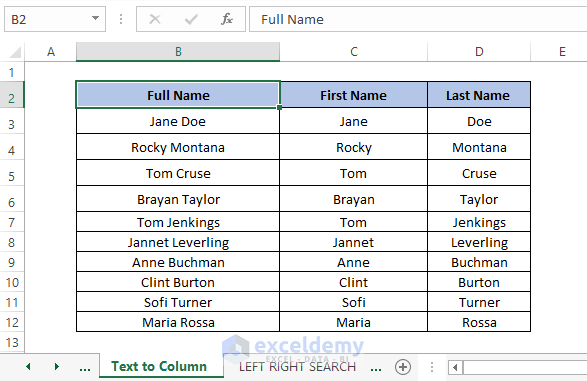This screenshot has height=381, width=587.
Task: Select the cell Anne Buchman
Action: click(178, 262)
